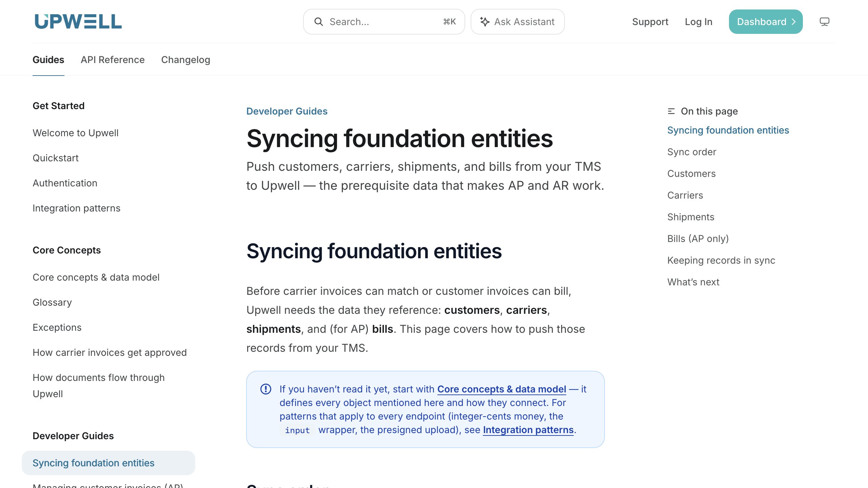Jump to the What's next section
This screenshot has width=868, height=488.
(693, 282)
